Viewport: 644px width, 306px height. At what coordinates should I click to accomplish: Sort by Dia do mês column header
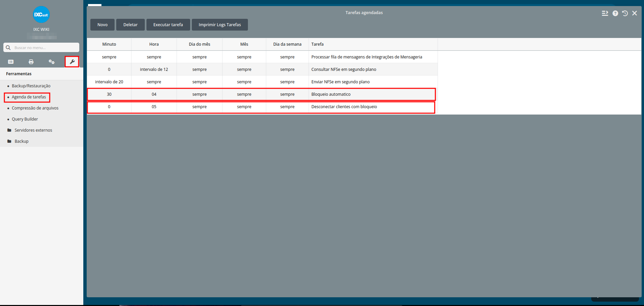(200, 44)
